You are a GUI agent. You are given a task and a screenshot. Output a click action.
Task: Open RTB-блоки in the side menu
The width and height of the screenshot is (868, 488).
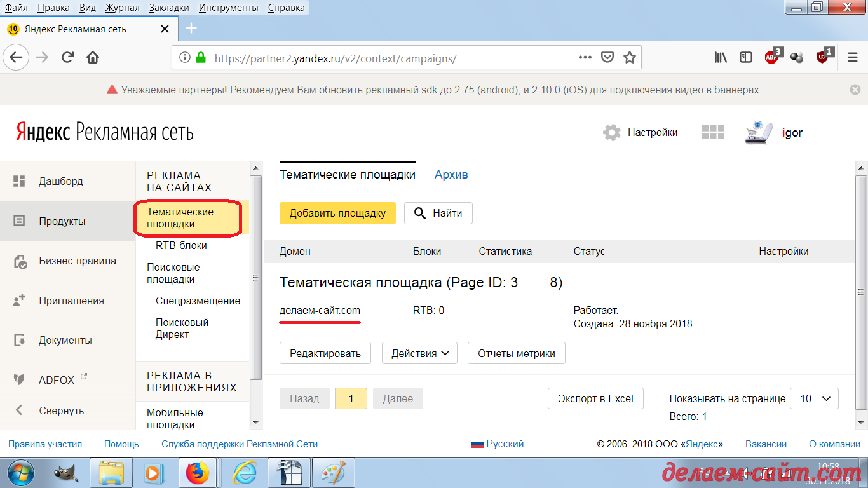[x=181, y=245]
